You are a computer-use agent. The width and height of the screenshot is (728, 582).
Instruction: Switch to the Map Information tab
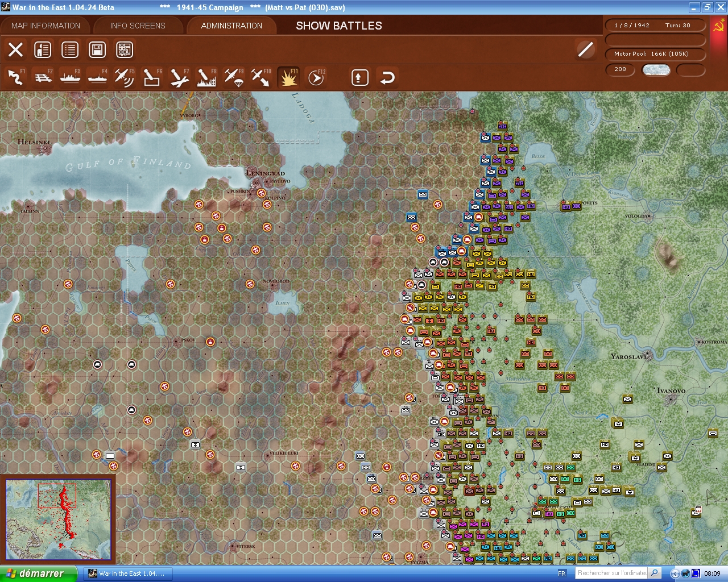[45, 26]
